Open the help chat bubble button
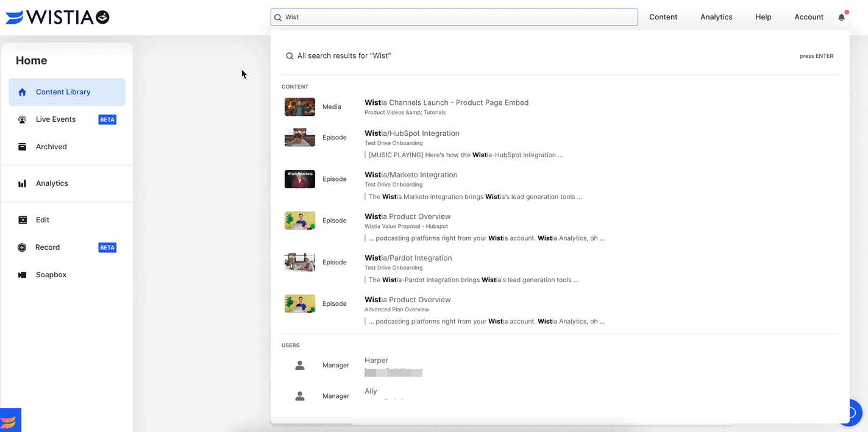This screenshot has height=432, width=868. 851,413
